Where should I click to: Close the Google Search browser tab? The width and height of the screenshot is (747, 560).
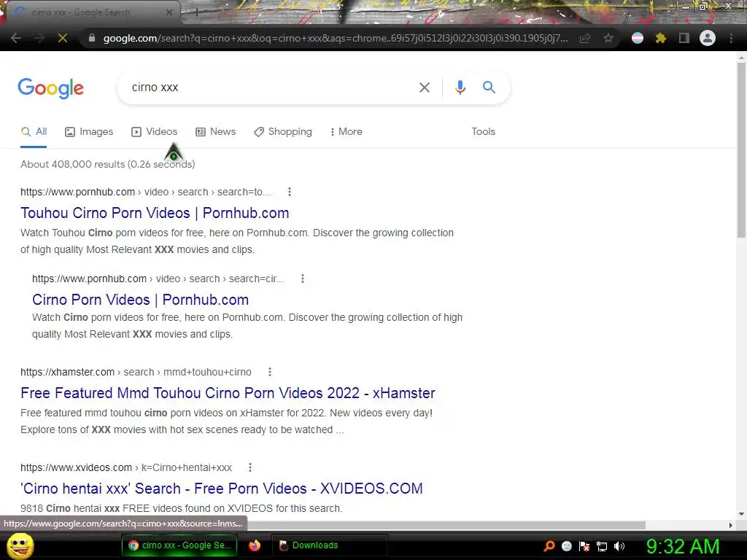(169, 12)
